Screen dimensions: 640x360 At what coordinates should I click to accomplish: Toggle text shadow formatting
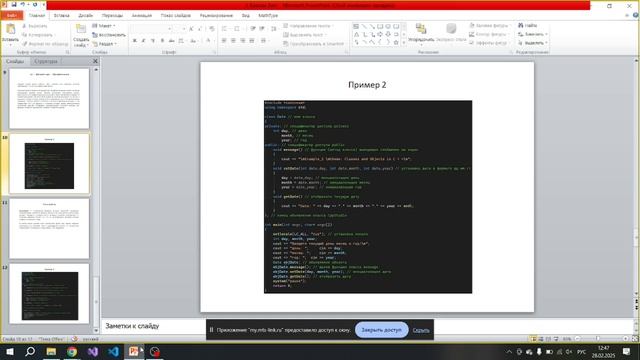[162, 40]
